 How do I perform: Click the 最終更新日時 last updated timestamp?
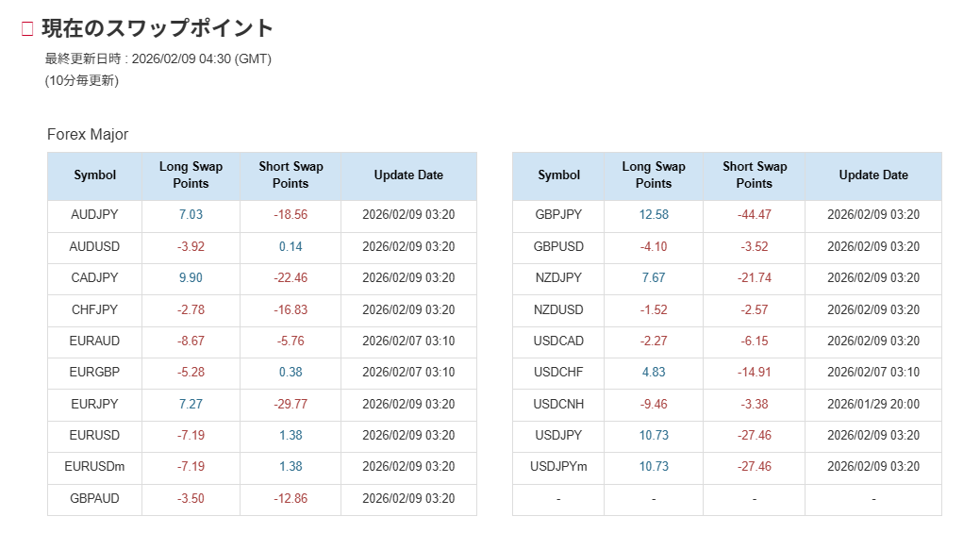[x=158, y=59]
